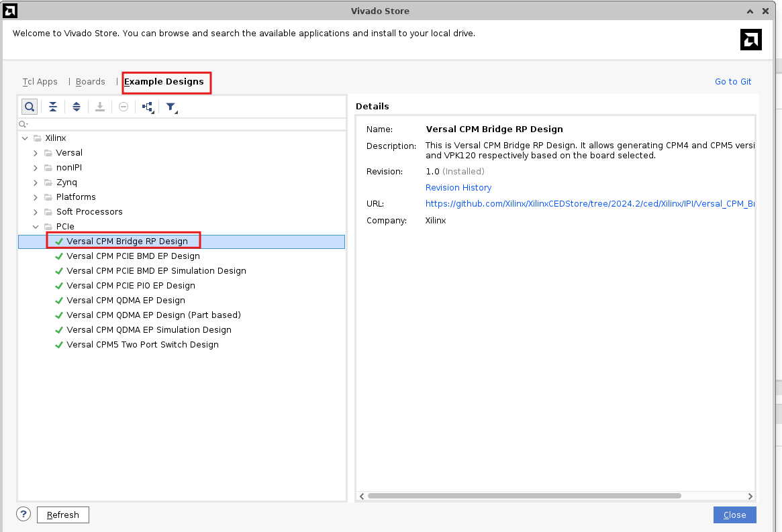
Task: Select Versal CPM5 Two Port Switch Design
Action: (x=142, y=345)
